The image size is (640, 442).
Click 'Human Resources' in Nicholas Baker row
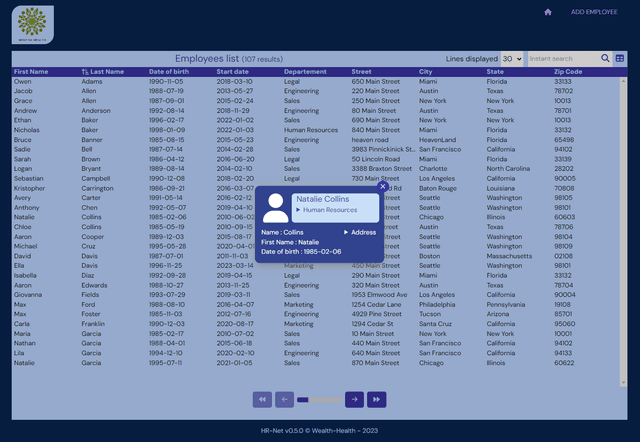311,130
